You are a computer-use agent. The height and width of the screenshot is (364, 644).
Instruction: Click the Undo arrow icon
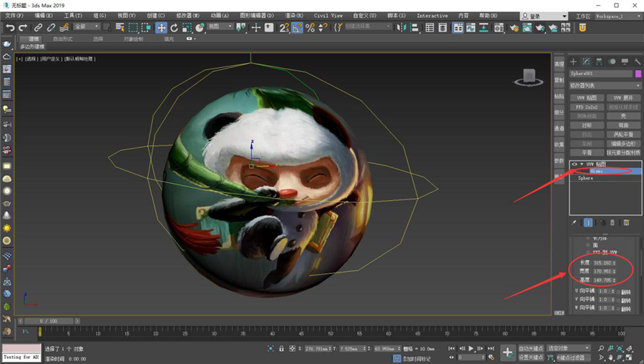pyautogui.click(x=10, y=27)
